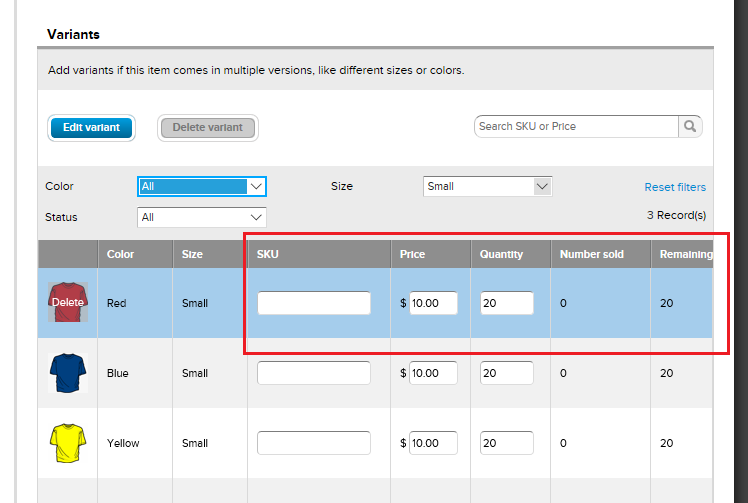
Task: Sort by the SKU column header
Action: (268, 254)
